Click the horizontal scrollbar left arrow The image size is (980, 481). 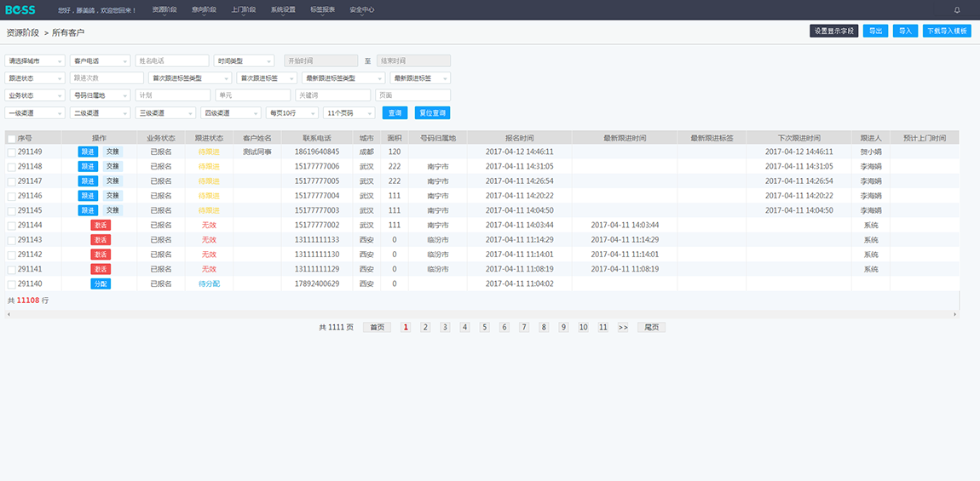9,314
